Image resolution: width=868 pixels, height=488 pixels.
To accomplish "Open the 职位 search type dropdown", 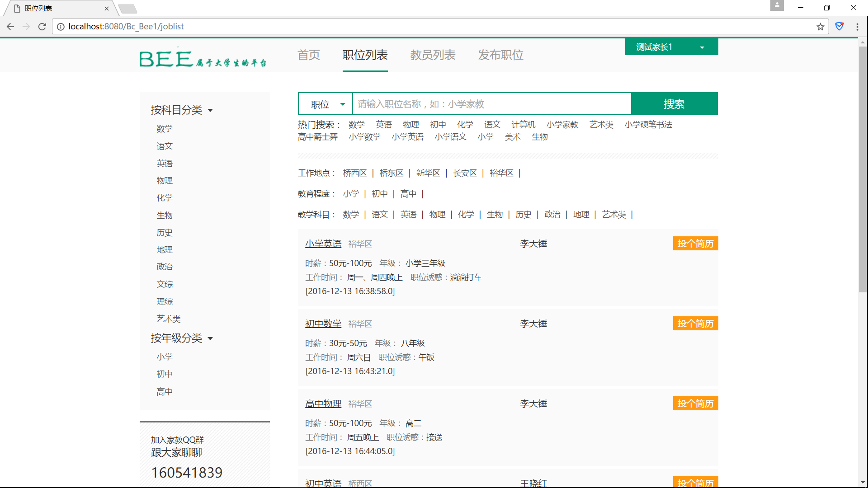I will 325,104.
